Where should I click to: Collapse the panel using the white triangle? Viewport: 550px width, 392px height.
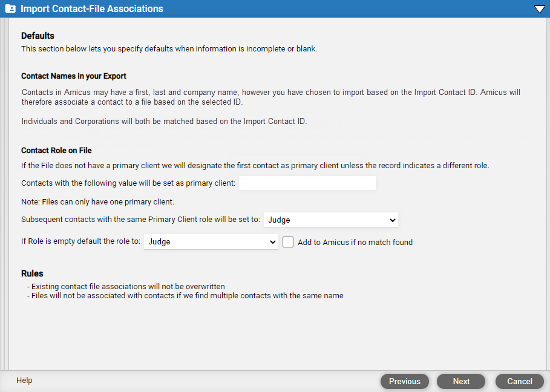point(539,9)
